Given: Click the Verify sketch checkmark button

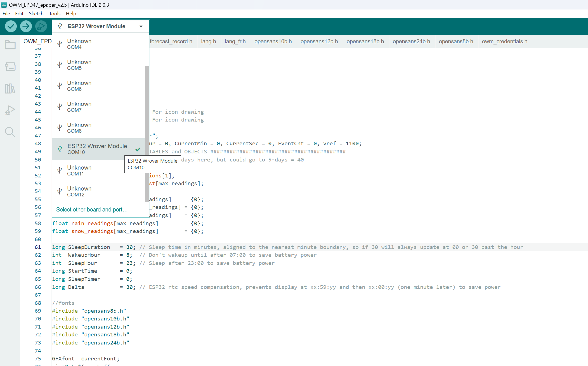Looking at the screenshot, I should [x=11, y=26].
